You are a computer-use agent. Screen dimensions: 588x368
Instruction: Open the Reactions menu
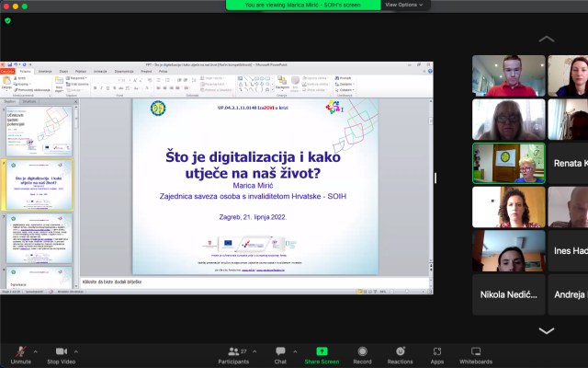401,355
